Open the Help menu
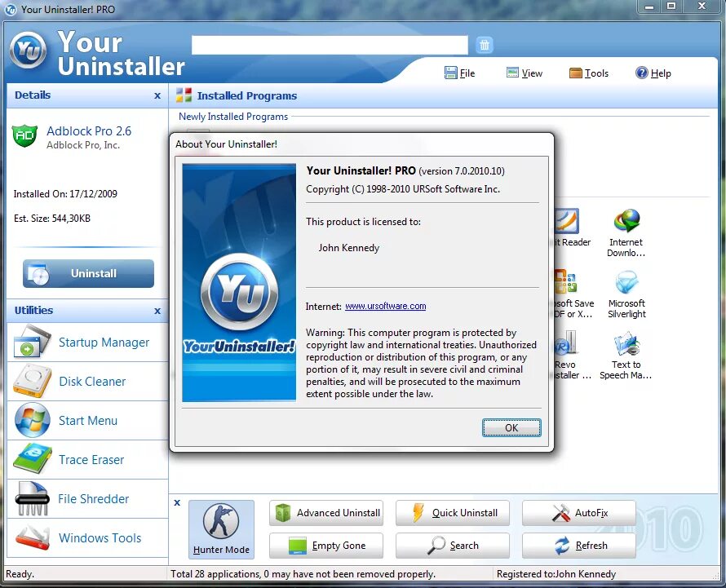Viewport: 726px width, 588px height. point(653,73)
